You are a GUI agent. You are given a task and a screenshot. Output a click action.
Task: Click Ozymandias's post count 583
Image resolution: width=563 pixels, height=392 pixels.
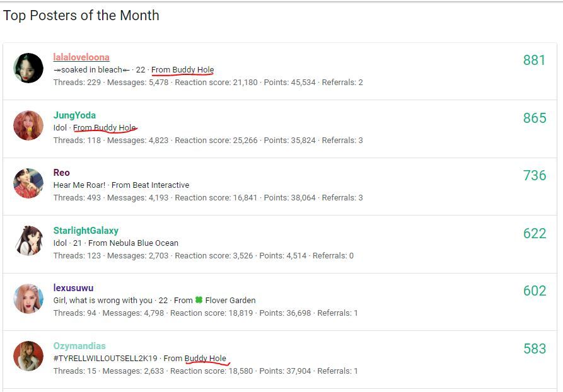pos(535,349)
